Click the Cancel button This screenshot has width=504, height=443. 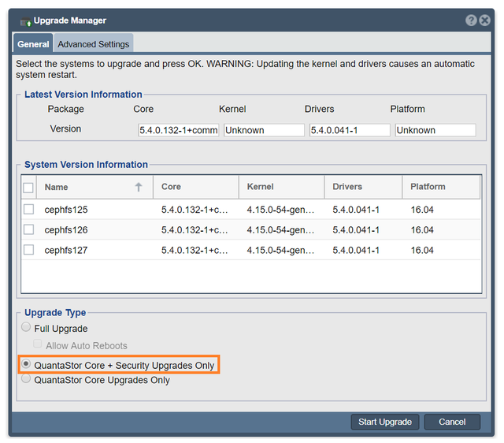tap(452, 422)
